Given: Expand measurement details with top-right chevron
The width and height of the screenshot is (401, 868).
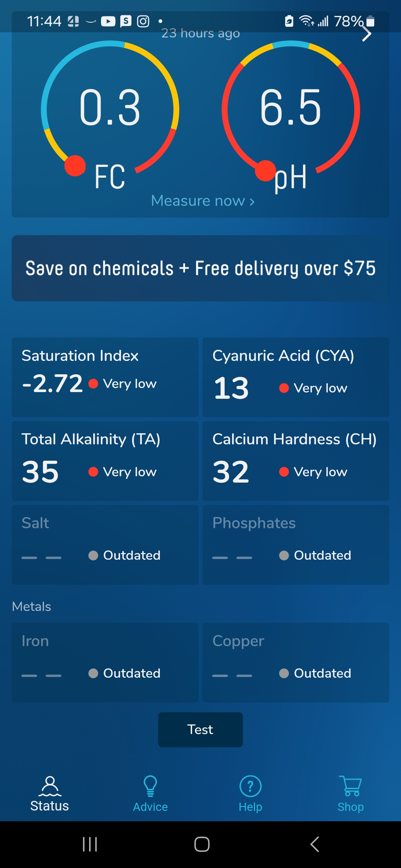Looking at the screenshot, I should 366,34.
